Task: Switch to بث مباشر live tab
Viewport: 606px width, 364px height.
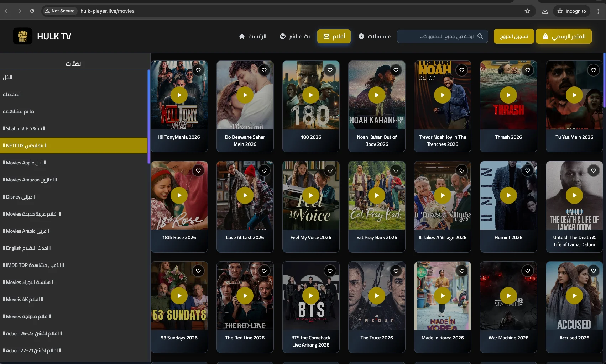Action: 295,36
